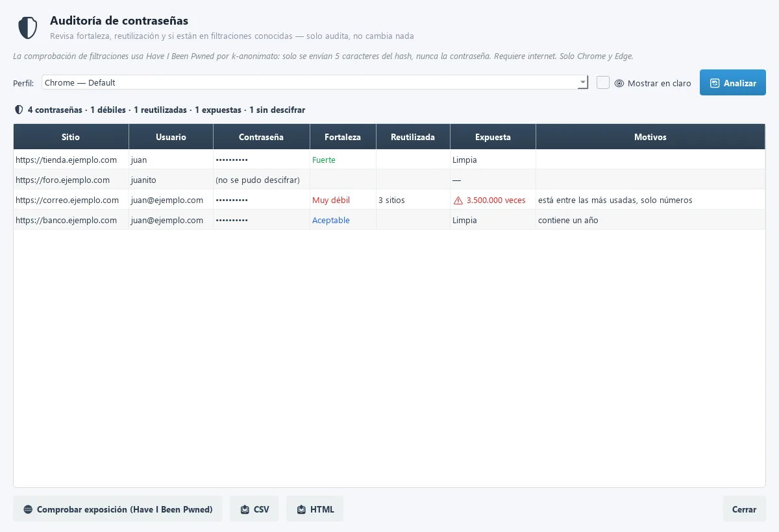Select the https://correo.ejemplo.com row
The height and width of the screenshot is (532, 779).
coord(389,200)
